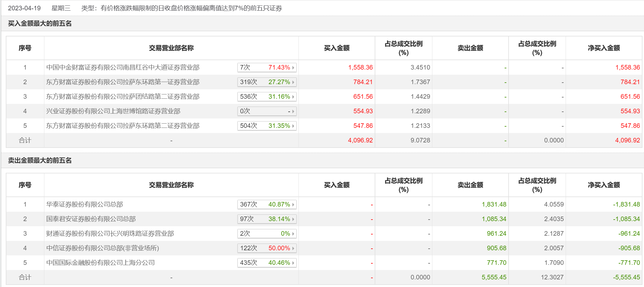The image size is (644, 287).
Task: Open 东方财富证券拉萨东环路第二证券营业部 link
Action: [x=123, y=126]
